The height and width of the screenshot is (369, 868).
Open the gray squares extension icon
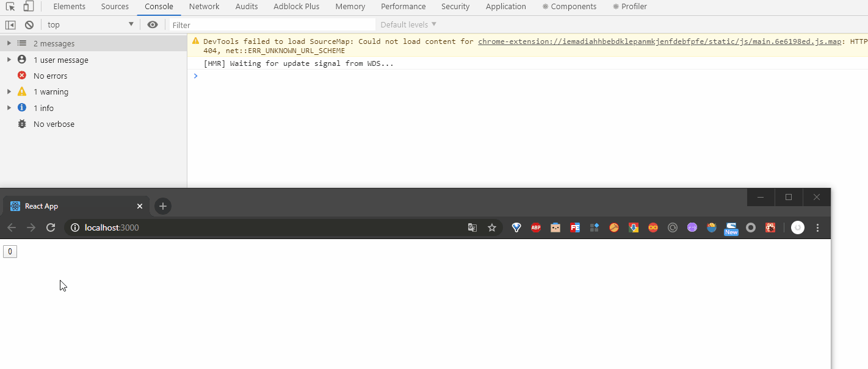tap(595, 227)
